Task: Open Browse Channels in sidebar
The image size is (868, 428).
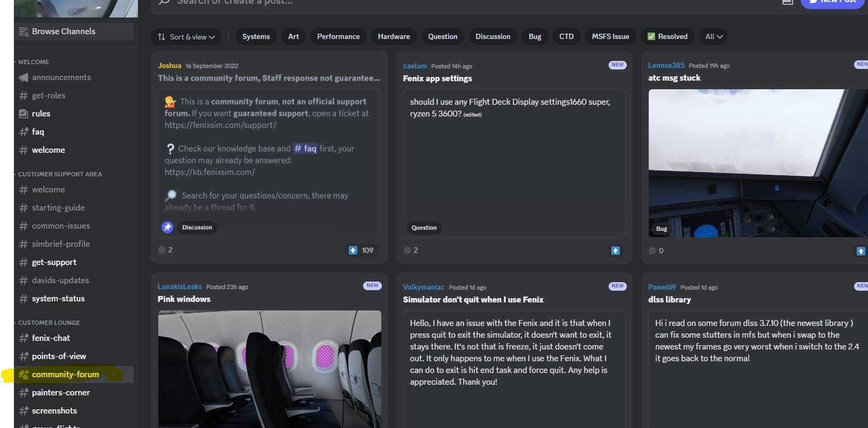Action: (x=74, y=32)
